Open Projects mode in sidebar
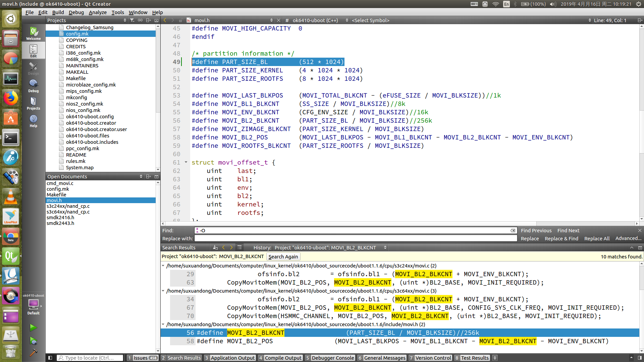The image size is (644, 362). point(33,103)
